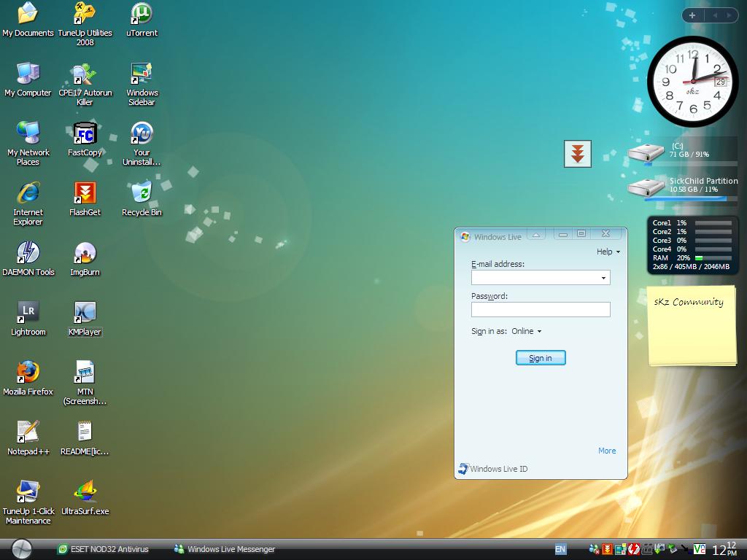This screenshot has height=560, width=747.
Task: Click the FlashGet floating drop-zone icon
Action: [578, 154]
